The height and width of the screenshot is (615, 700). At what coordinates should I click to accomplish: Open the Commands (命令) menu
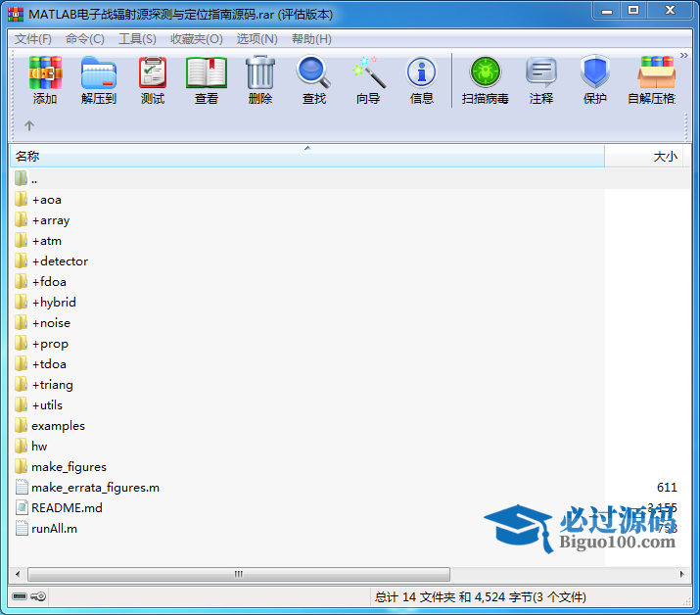85,39
